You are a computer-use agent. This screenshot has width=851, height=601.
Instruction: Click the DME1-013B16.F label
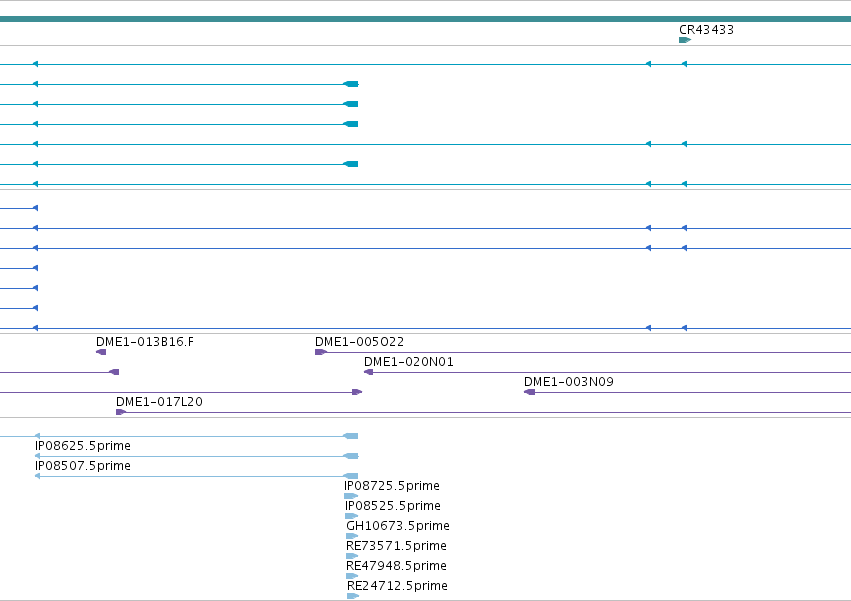click(x=145, y=342)
